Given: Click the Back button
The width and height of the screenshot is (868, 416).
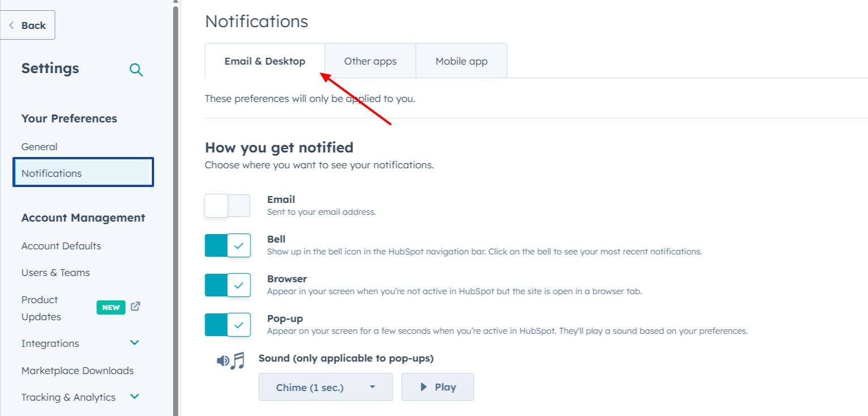Looking at the screenshot, I should click(x=28, y=26).
